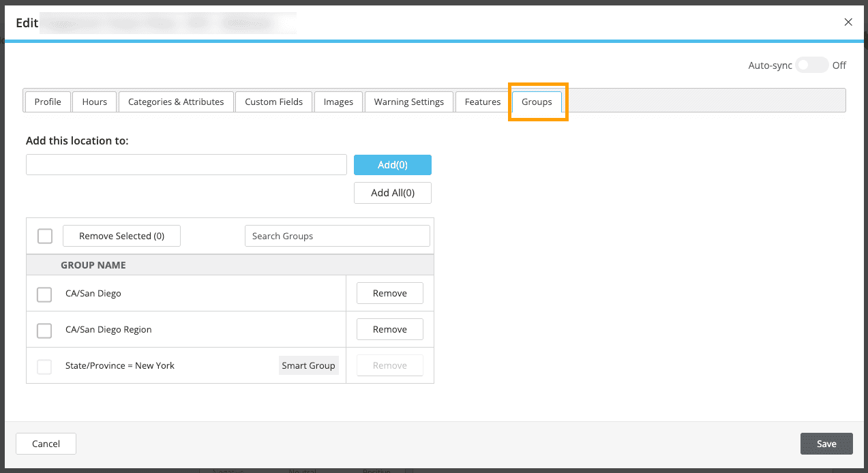Open the Warning Settings tab

[x=408, y=102]
